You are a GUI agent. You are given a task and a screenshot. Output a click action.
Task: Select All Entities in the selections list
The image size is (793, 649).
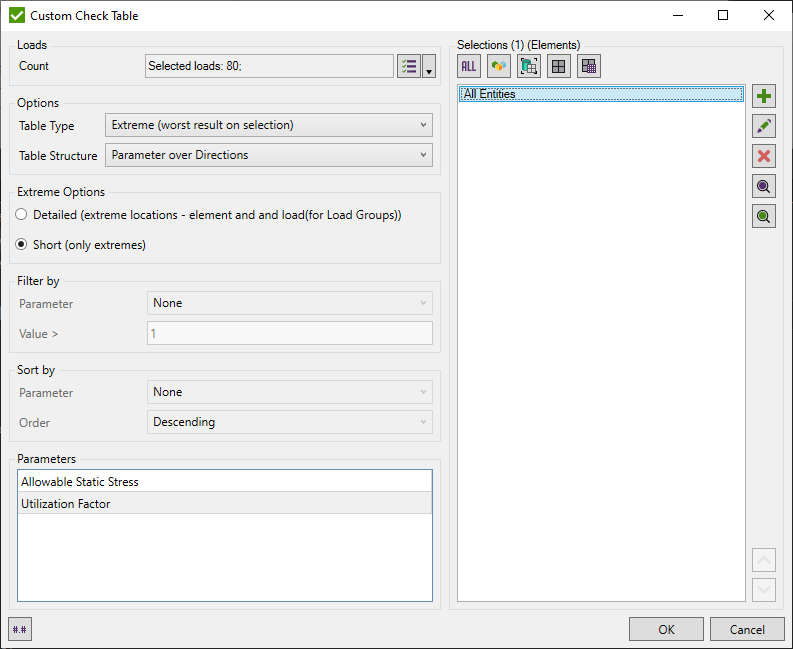click(600, 94)
